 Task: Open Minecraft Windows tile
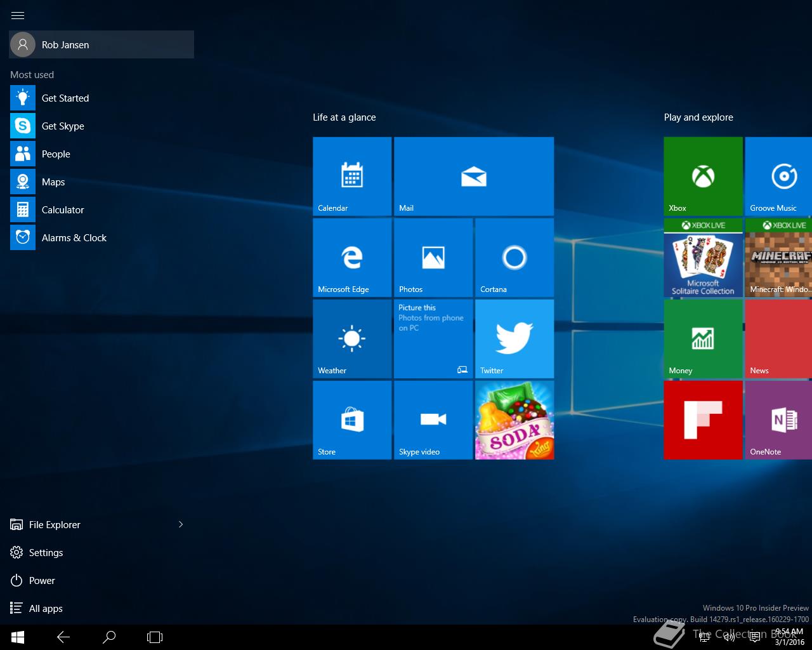[778, 258]
